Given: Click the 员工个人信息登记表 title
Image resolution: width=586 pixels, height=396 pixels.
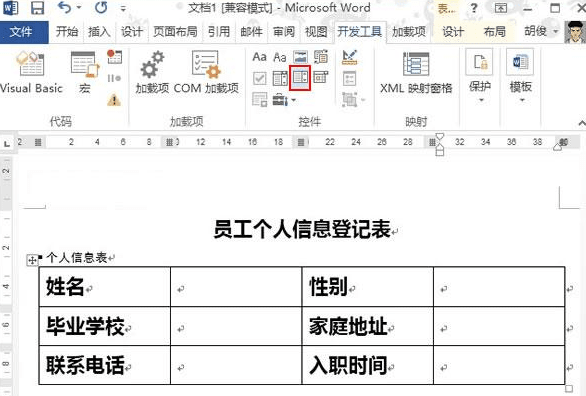Looking at the screenshot, I should 302,229.
